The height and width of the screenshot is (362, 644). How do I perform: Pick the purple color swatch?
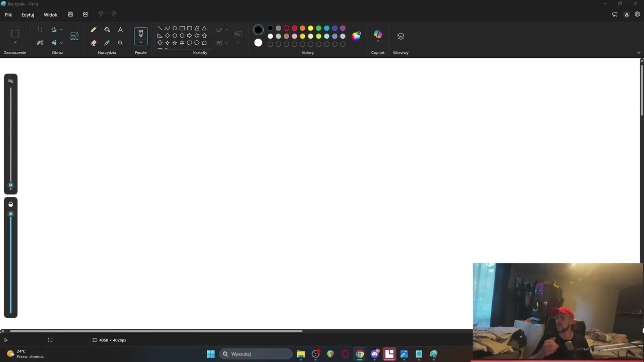click(x=343, y=28)
